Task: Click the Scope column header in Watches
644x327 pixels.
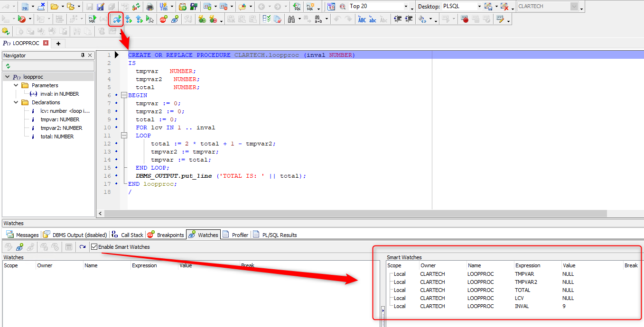Action: [19, 265]
